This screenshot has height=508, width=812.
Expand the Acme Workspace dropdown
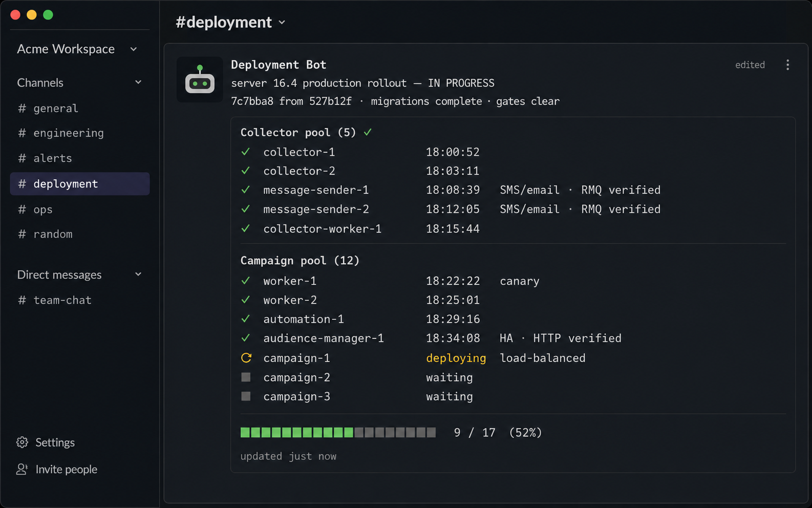pos(134,49)
